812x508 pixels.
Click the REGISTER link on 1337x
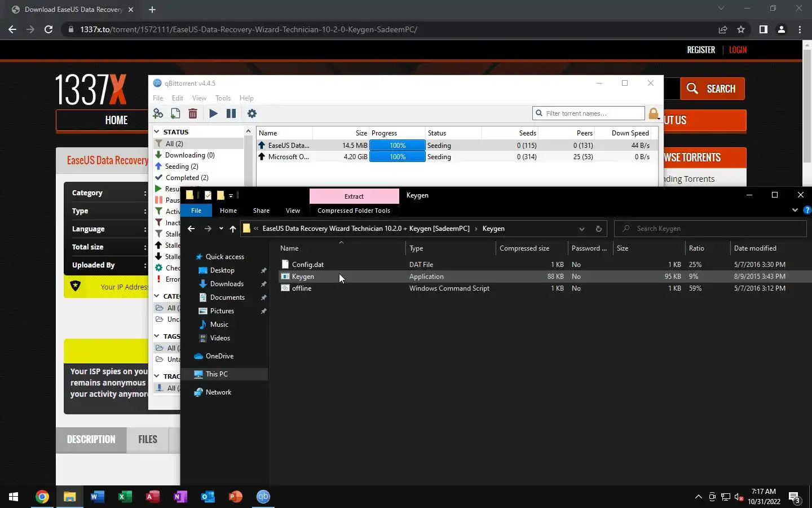pyautogui.click(x=701, y=50)
